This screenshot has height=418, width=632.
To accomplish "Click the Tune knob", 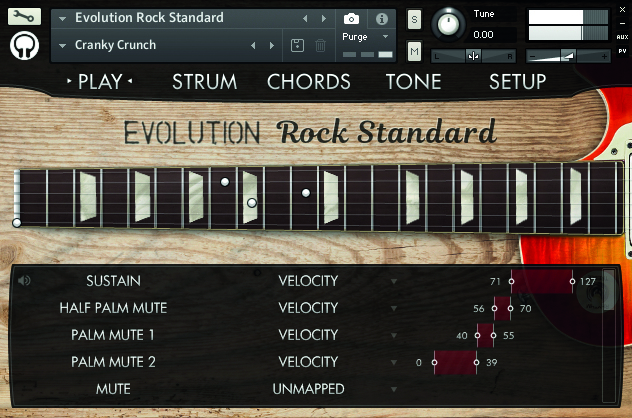I will (x=448, y=24).
